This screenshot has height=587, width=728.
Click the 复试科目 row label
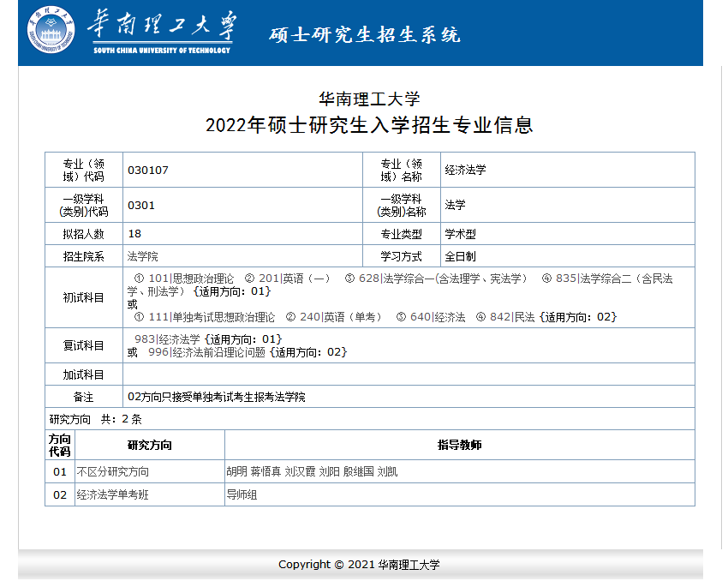[x=84, y=345]
